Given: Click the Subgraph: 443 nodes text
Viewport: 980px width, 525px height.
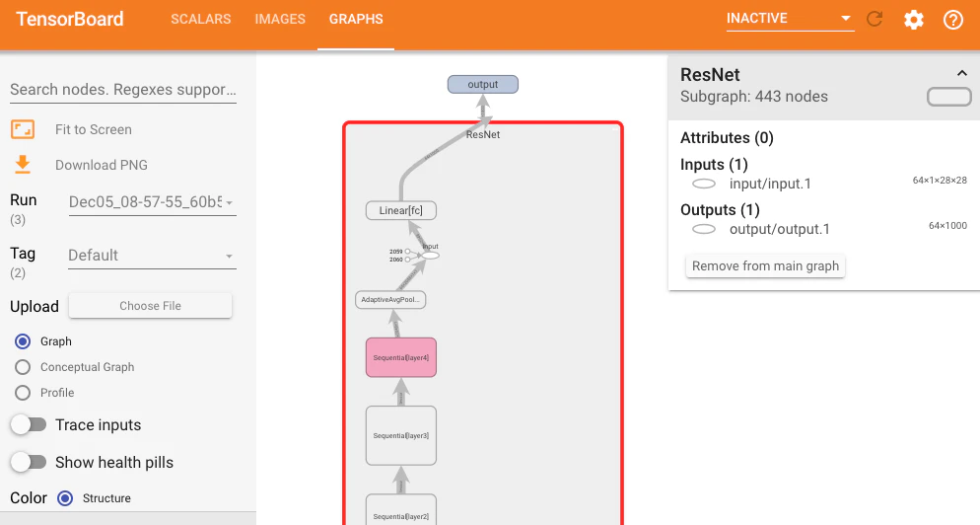Looking at the screenshot, I should (x=754, y=97).
